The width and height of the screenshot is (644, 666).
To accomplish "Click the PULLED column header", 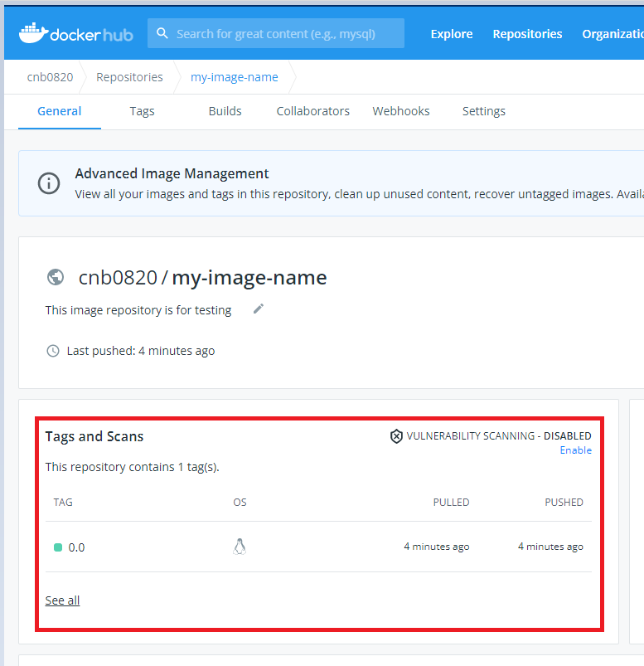I will 451,502.
